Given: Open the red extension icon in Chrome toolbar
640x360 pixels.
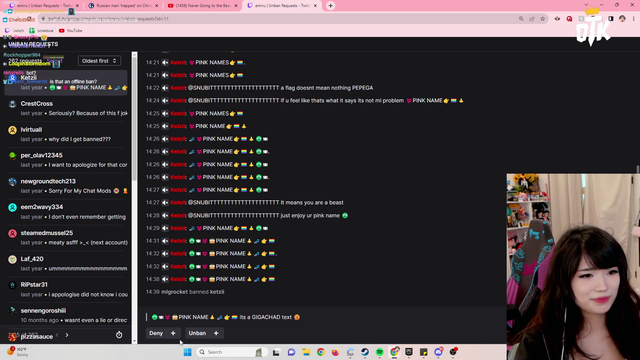Looking at the screenshot, I should click(x=569, y=19).
